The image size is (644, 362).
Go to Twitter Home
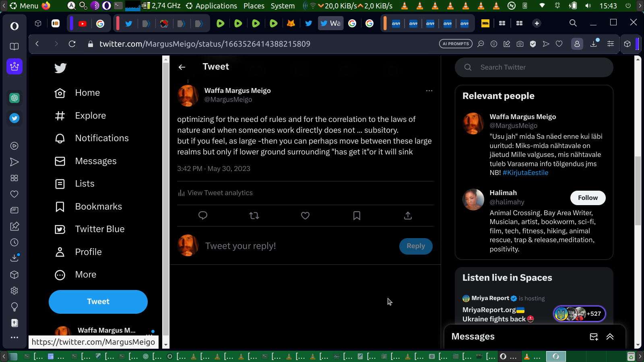[77, 93]
